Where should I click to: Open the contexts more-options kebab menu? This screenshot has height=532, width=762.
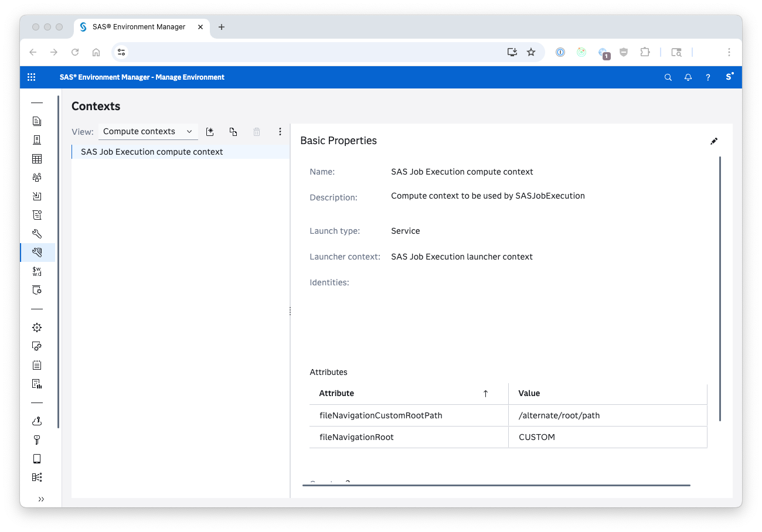[280, 132]
